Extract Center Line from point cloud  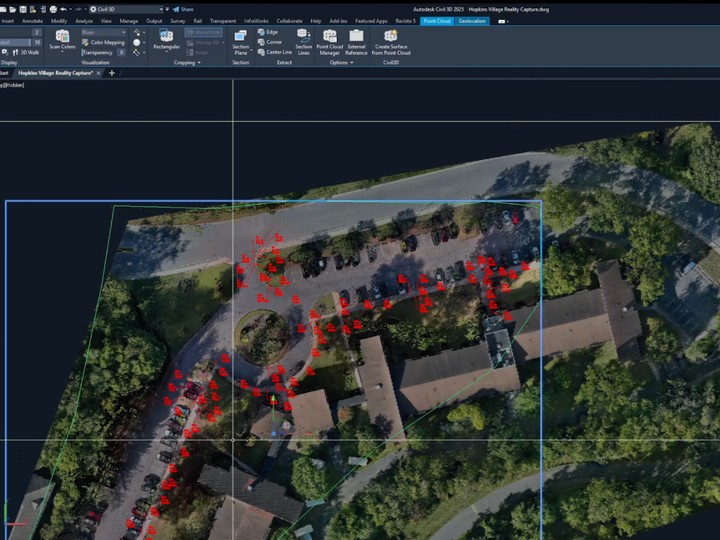point(275,52)
